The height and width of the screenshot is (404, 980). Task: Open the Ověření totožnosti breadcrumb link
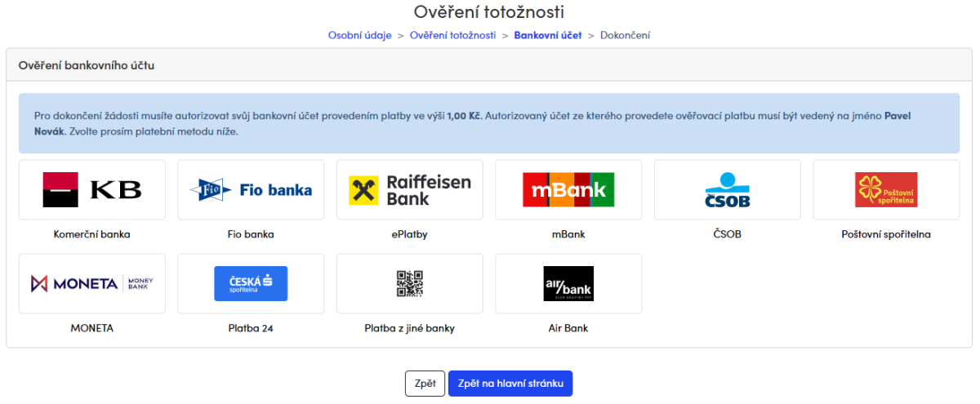coord(452,35)
